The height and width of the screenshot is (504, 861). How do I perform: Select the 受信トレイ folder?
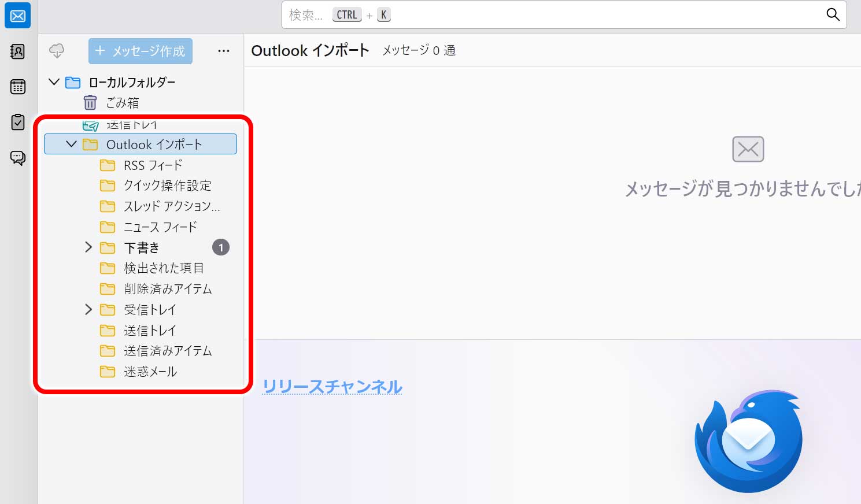click(141, 310)
